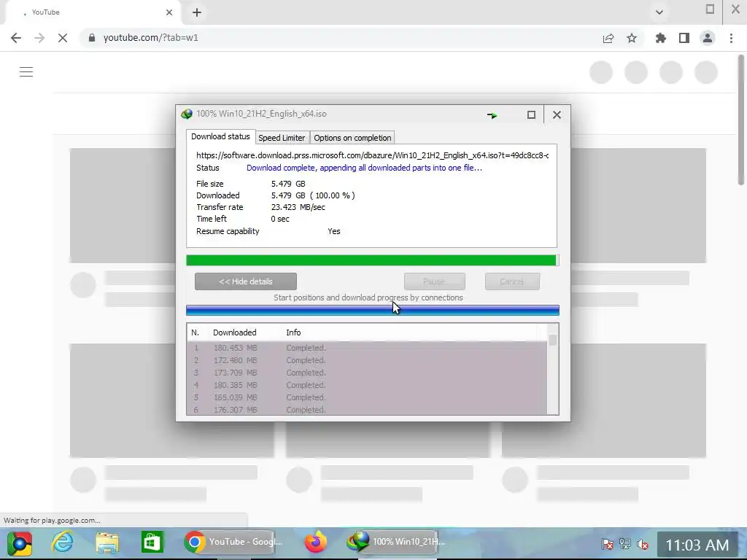Click the muted volume tray icon
Screen dimensions: 747x560
click(643, 544)
